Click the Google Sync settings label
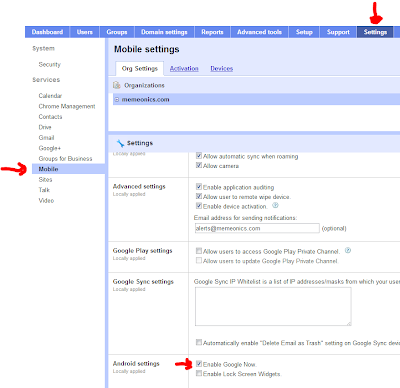The image size is (400, 388). point(143,282)
